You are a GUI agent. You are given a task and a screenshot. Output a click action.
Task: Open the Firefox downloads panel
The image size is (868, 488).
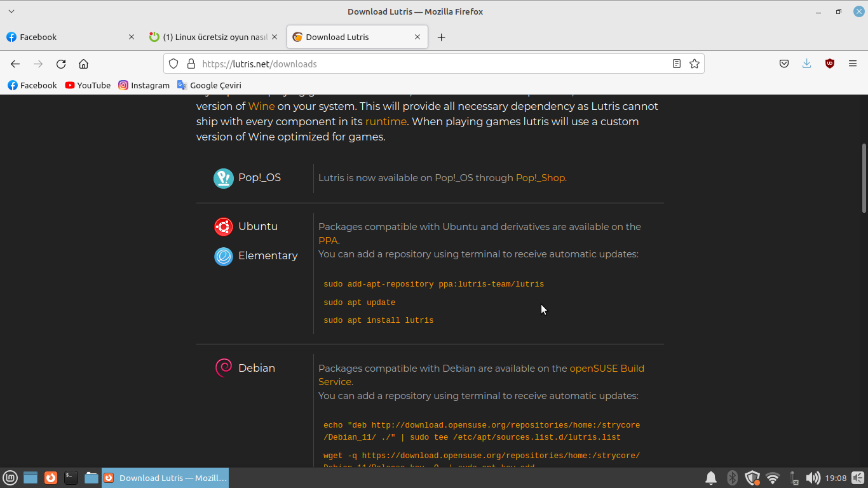(x=806, y=64)
